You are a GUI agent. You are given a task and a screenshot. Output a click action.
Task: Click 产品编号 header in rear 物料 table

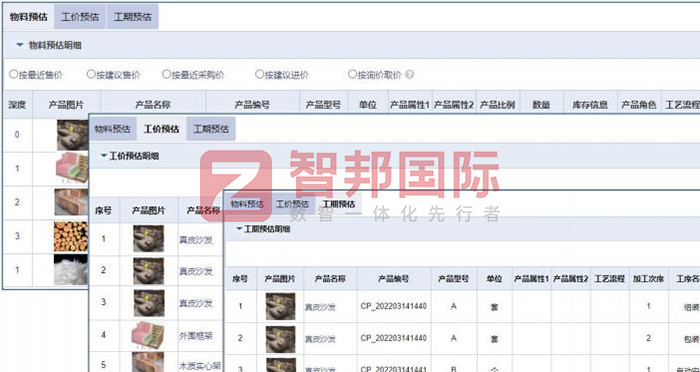tap(252, 105)
